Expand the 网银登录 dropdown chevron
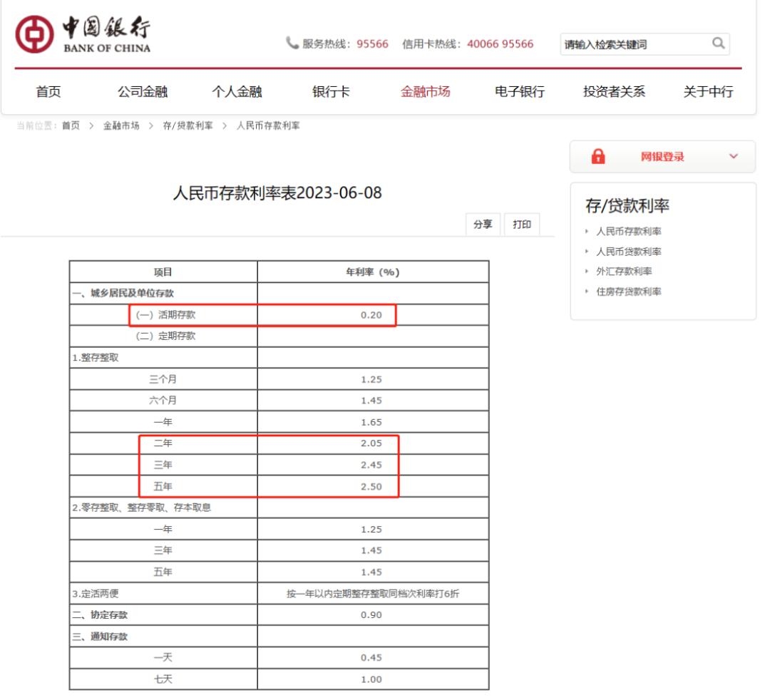770x700 pixels. click(x=734, y=157)
